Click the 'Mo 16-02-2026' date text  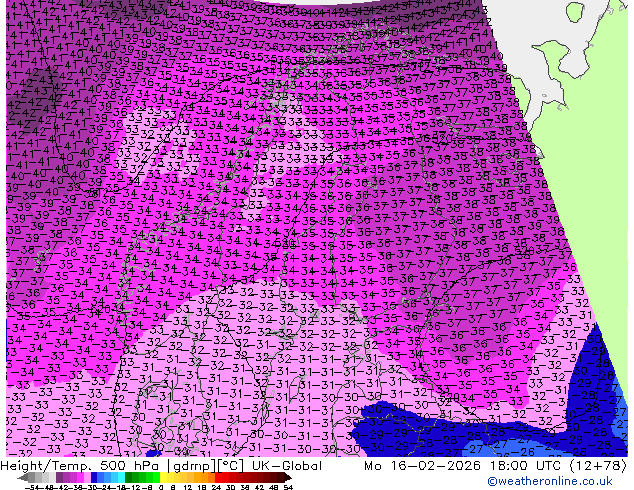point(423,466)
